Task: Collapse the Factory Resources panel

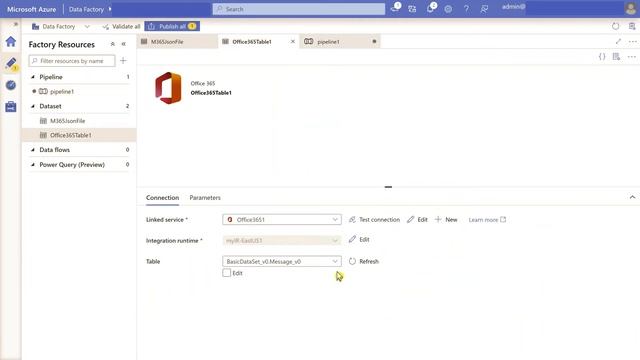Action: coord(124,44)
